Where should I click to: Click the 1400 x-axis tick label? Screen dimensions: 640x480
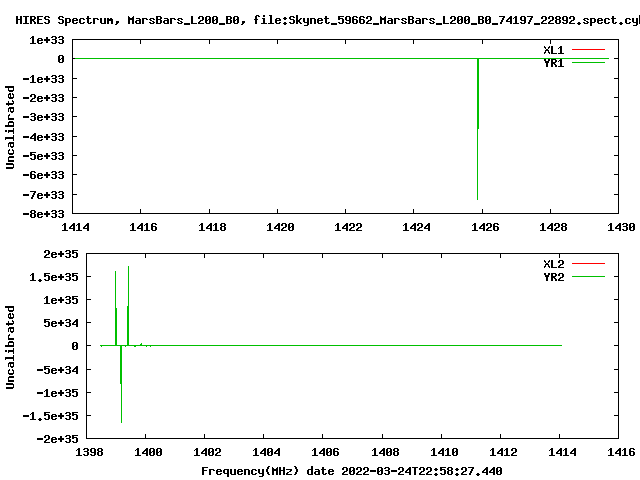(x=149, y=452)
